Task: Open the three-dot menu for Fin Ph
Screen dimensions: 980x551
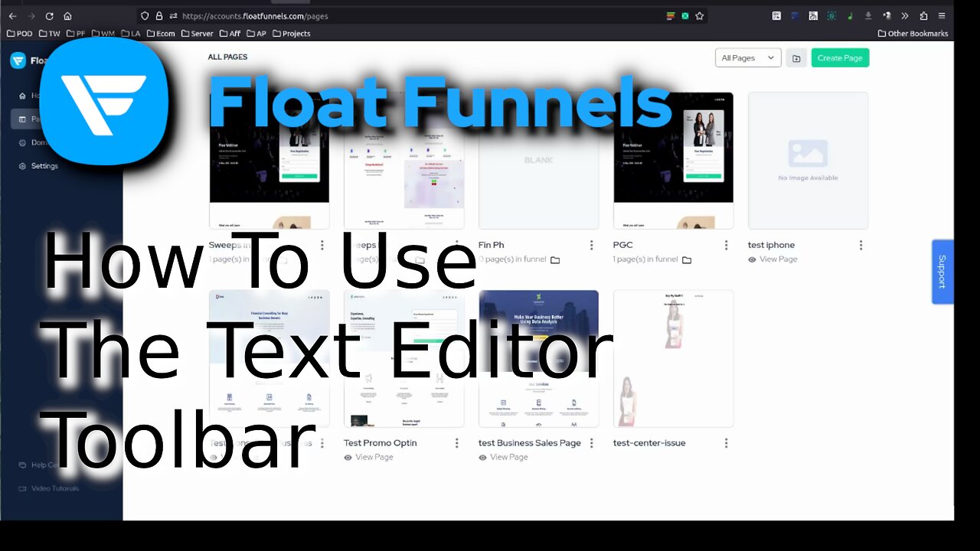Action: point(592,245)
